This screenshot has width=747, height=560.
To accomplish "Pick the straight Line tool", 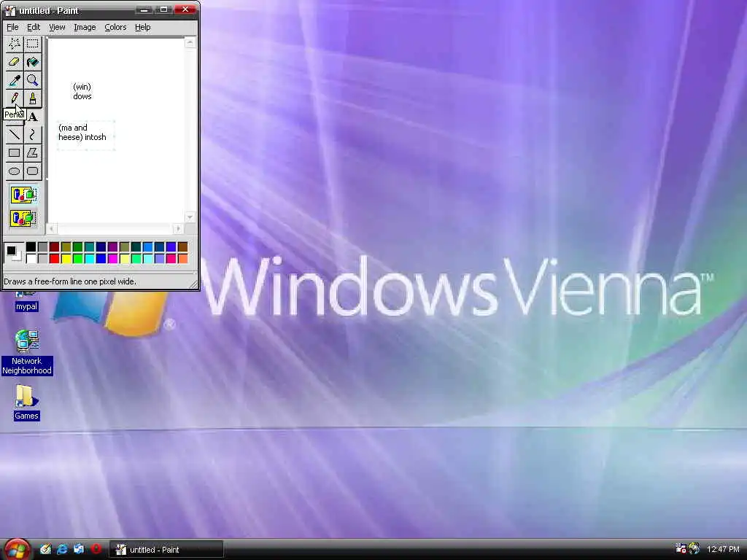I will point(15,135).
